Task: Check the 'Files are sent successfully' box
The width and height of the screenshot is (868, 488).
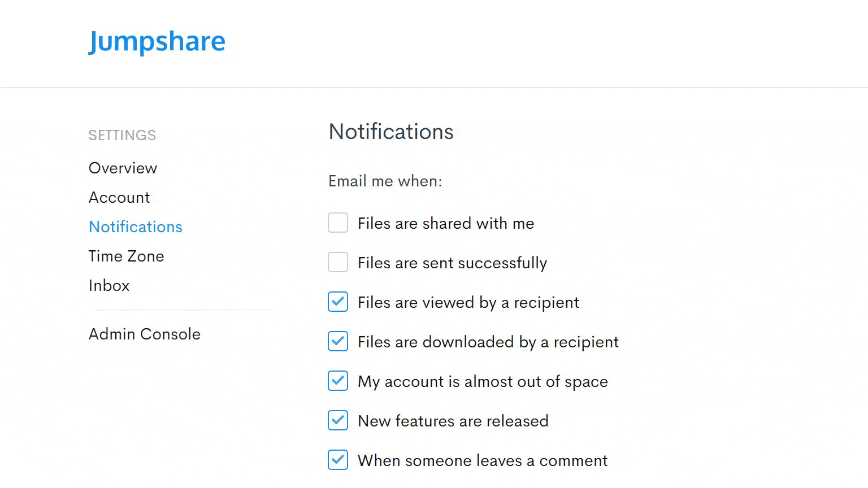Action: pos(338,263)
